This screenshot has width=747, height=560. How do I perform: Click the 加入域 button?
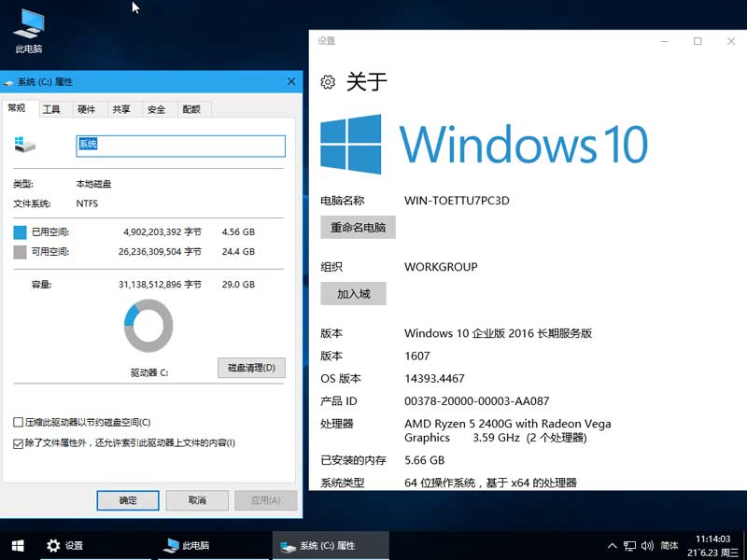tap(353, 294)
